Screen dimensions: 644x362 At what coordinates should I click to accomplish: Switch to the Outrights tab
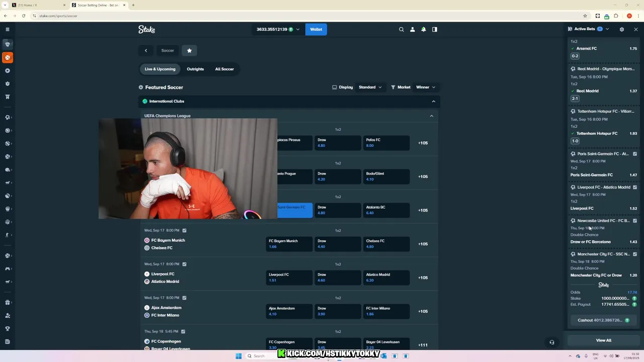click(x=195, y=69)
